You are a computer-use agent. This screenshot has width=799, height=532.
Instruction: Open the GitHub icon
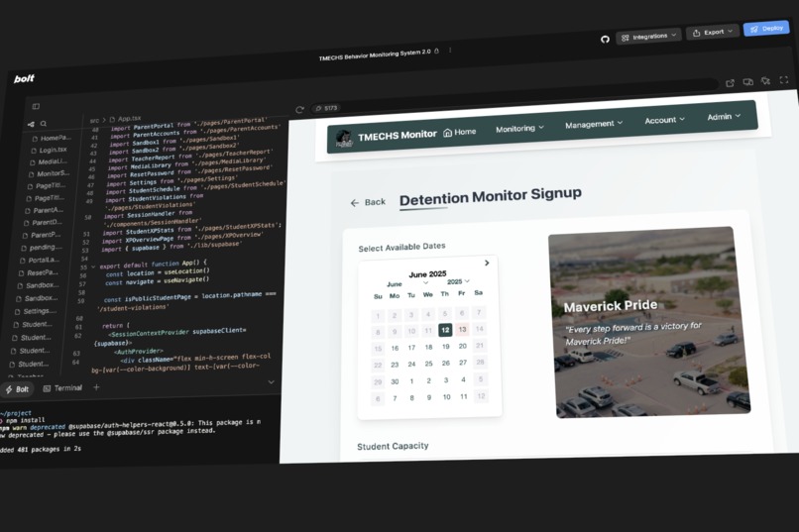pos(605,40)
